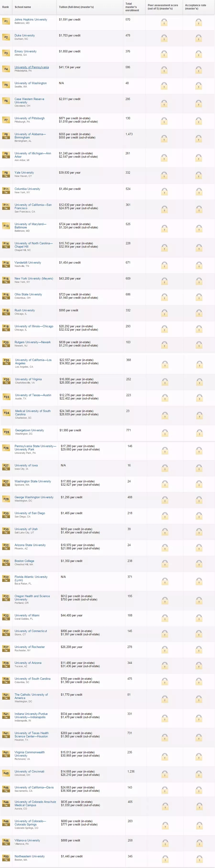
Task: Click the peer assessment lock for University of Pennsylvania
Action: (x=164, y=70)
